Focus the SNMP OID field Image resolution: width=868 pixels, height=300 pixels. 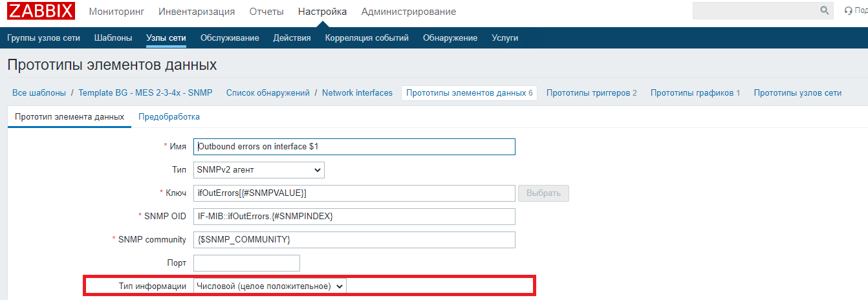click(x=354, y=217)
